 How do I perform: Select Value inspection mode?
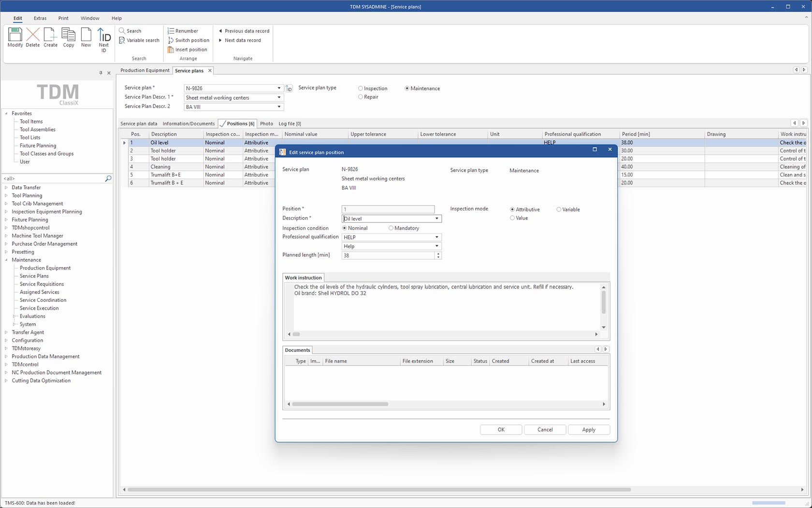(x=512, y=218)
